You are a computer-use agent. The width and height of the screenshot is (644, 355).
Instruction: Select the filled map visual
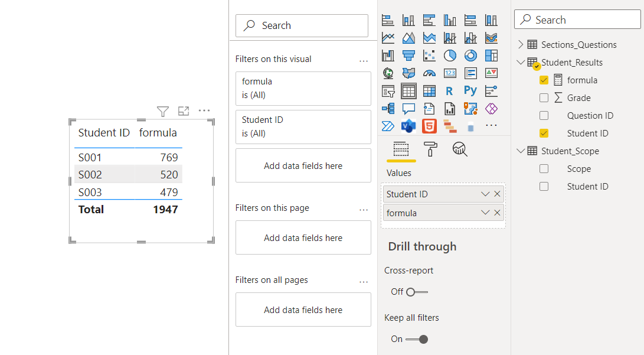tap(408, 73)
